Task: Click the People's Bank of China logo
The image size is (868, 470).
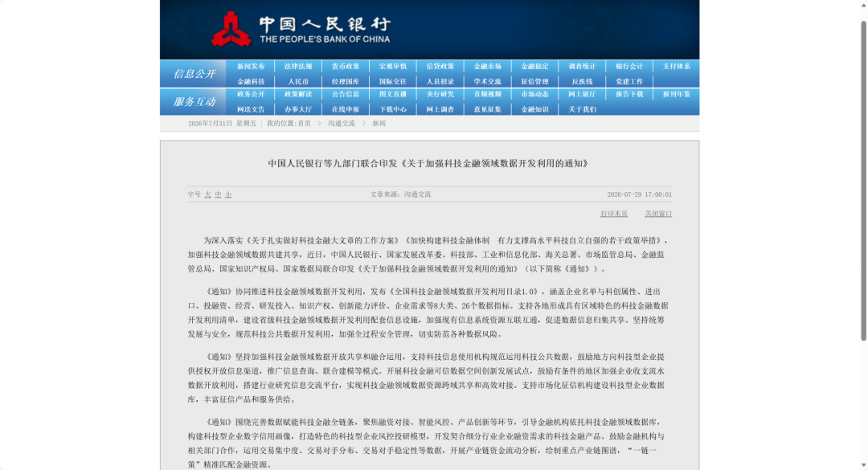Action: pyautogui.click(x=301, y=29)
